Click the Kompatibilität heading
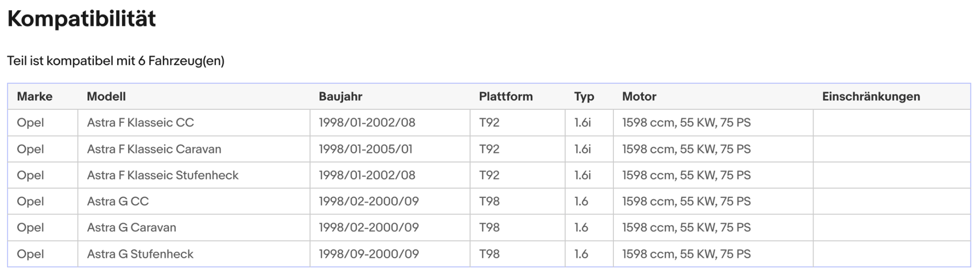The height and width of the screenshot is (274, 980). [x=82, y=19]
